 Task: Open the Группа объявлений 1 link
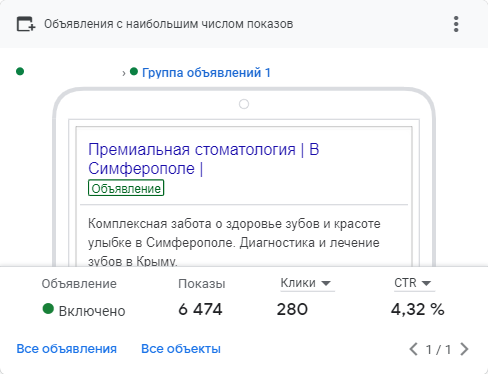click(x=206, y=73)
